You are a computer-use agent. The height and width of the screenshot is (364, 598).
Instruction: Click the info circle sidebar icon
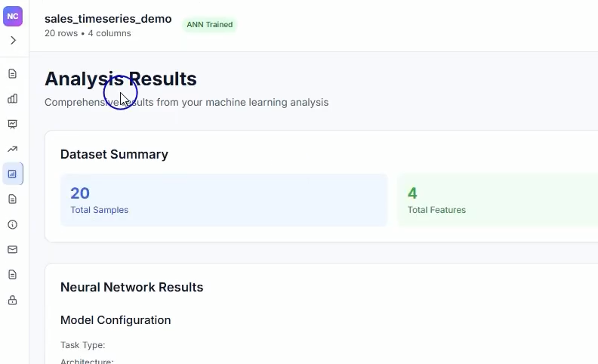[x=12, y=224]
